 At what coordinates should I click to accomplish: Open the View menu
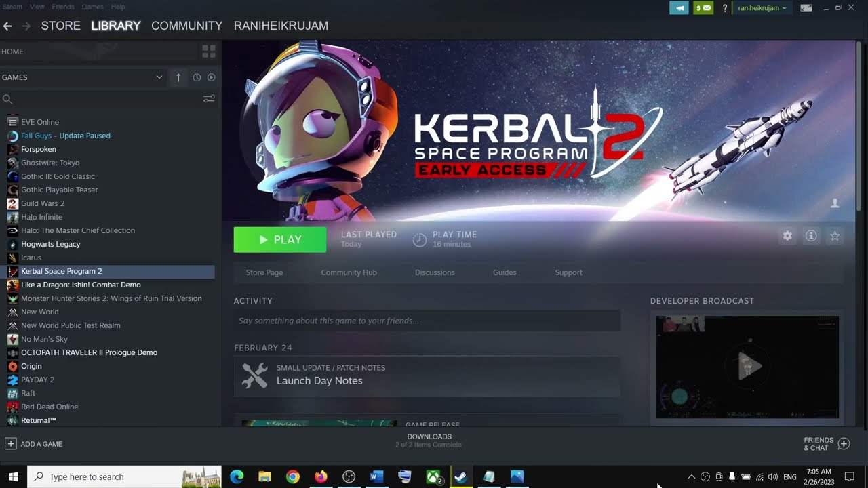37,7
